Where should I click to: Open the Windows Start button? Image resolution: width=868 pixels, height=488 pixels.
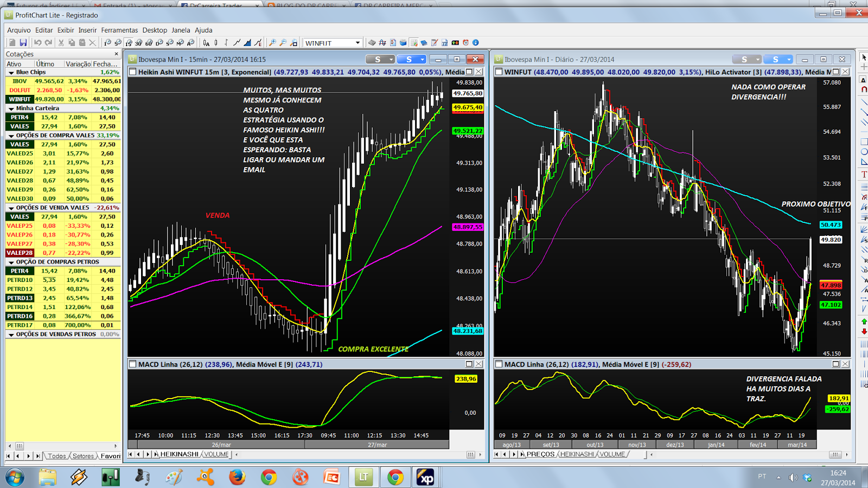tap(15, 477)
